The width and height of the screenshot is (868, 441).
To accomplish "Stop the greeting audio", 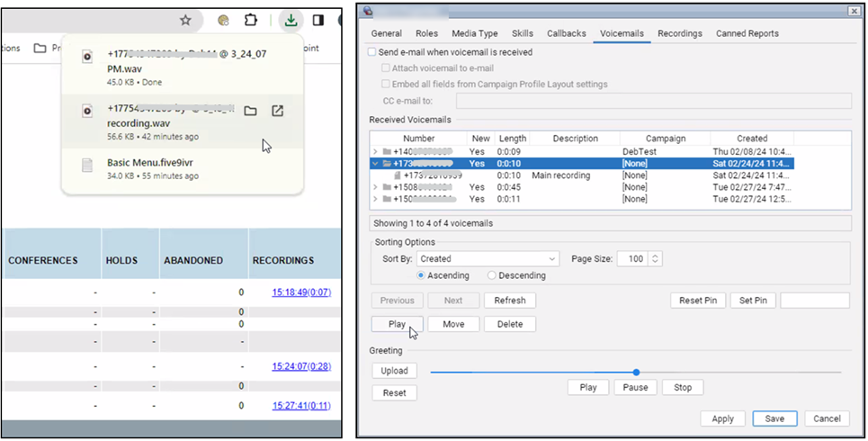I will pyautogui.click(x=683, y=387).
